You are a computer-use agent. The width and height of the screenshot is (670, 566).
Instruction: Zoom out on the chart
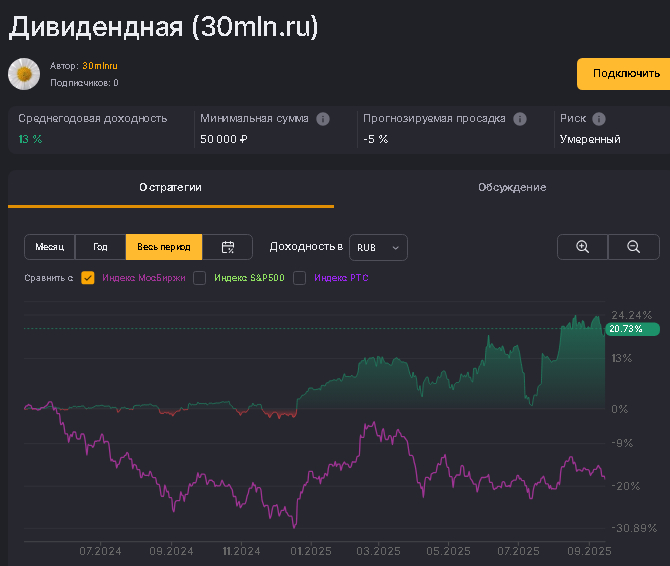(633, 247)
